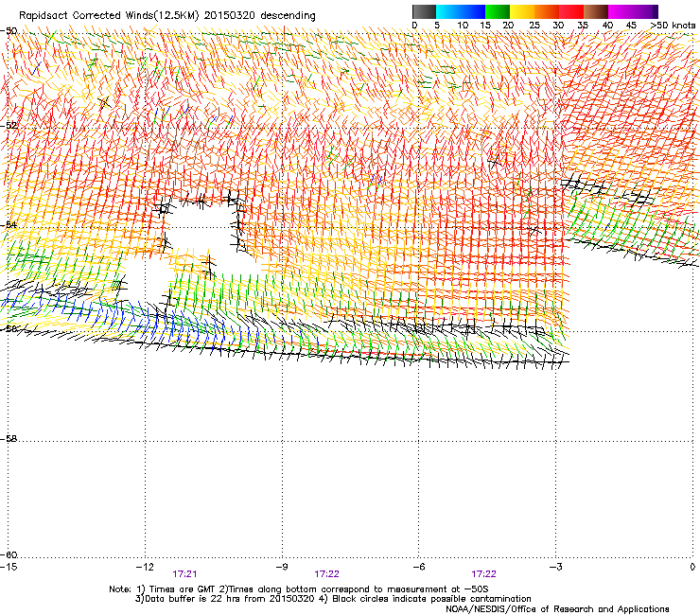This screenshot has width=700, height=615.
Task: Click the '0' longitude axis label
Action: 692,567
